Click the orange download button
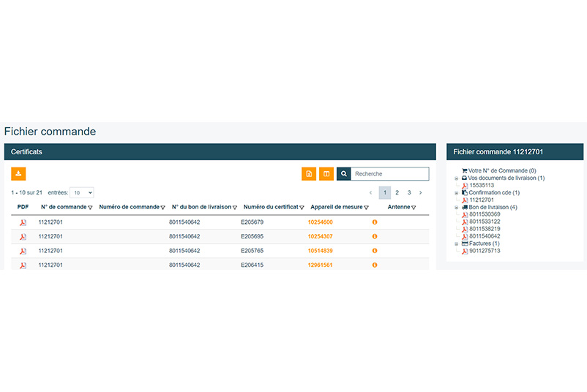 point(18,173)
